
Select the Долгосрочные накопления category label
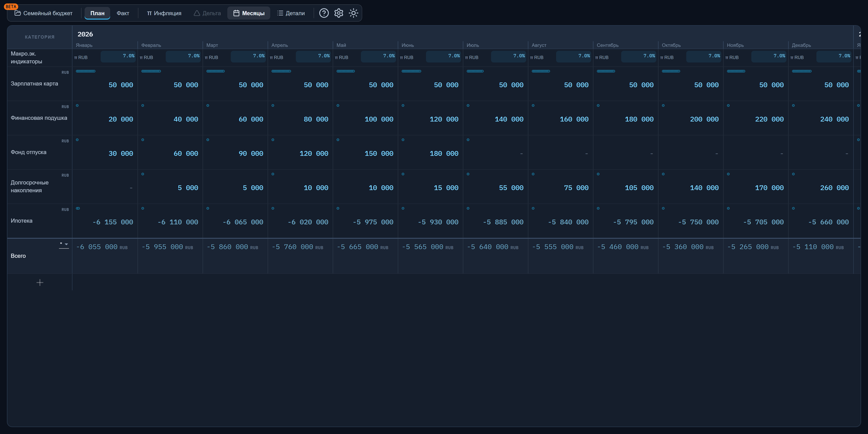(x=30, y=186)
